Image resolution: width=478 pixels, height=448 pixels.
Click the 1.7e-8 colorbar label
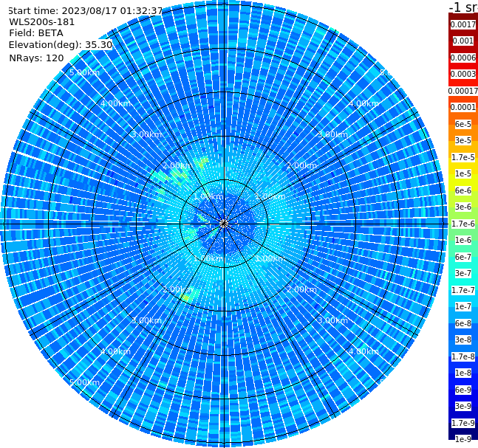click(463, 356)
